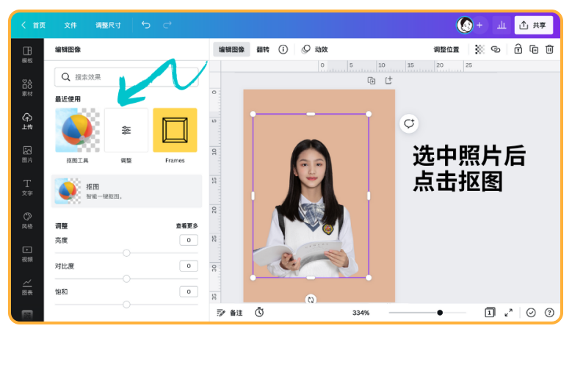Open 风格 styles in sidebar
Screen dimensions: 572x392
coord(27,221)
